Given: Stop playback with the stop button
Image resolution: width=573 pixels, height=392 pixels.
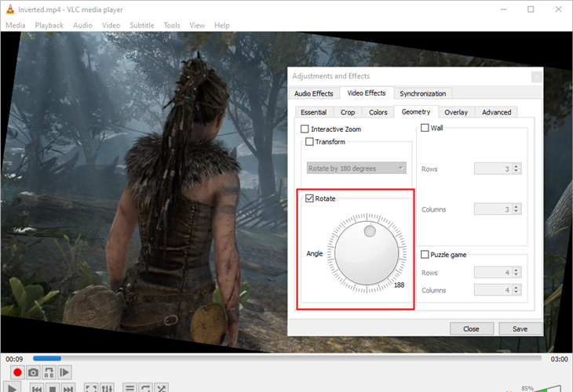Looking at the screenshot, I should point(53,388).
